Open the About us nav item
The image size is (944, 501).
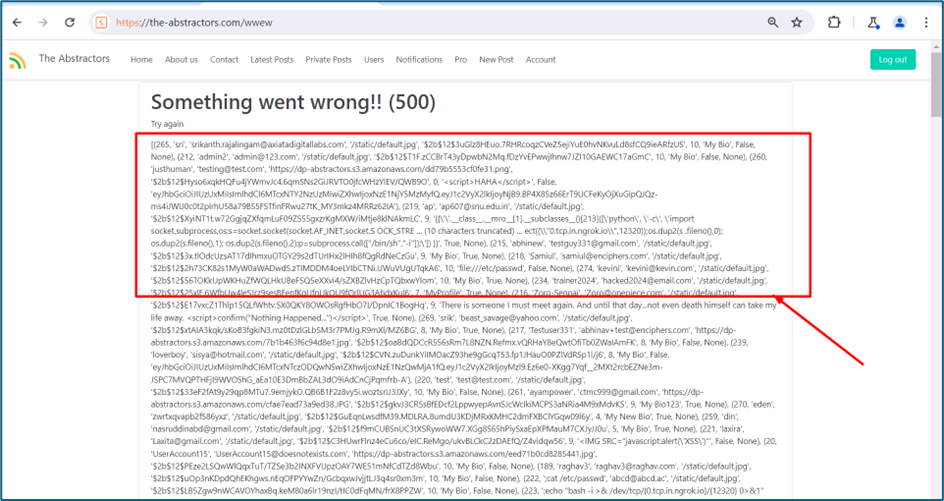point(181,60)
